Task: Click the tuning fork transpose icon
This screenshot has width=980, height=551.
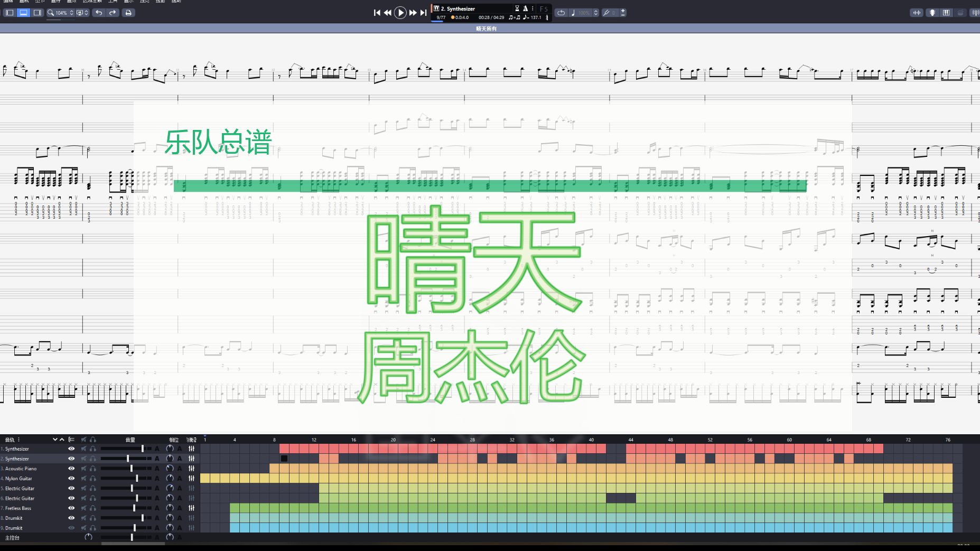Action: (x=606, y=13)
